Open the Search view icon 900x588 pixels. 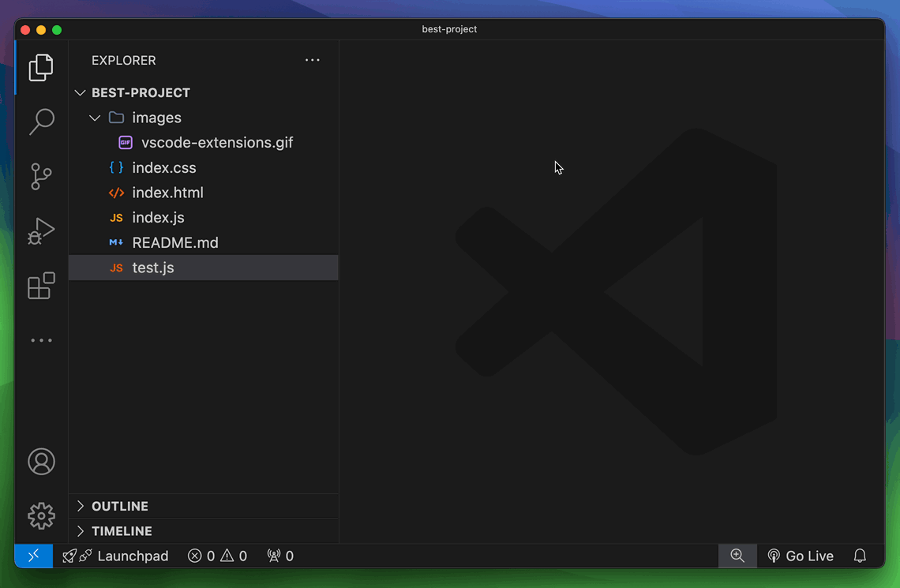point(41,122)
